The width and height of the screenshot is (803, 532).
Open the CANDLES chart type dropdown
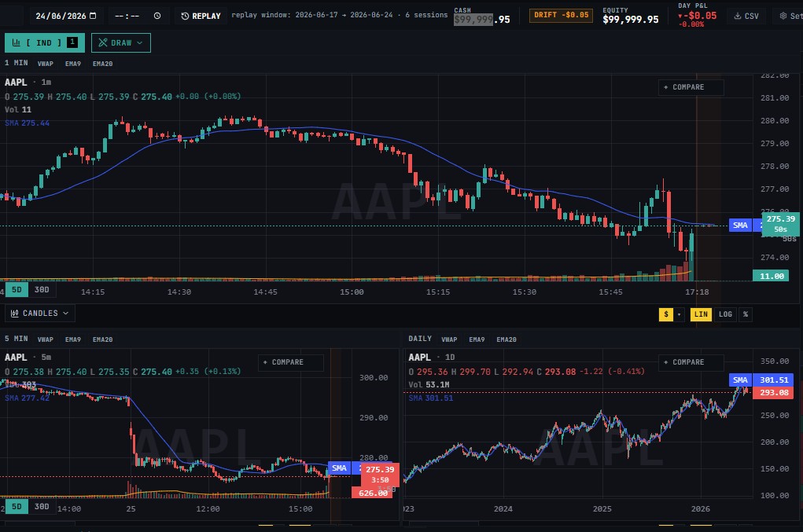tap(40, 313)
